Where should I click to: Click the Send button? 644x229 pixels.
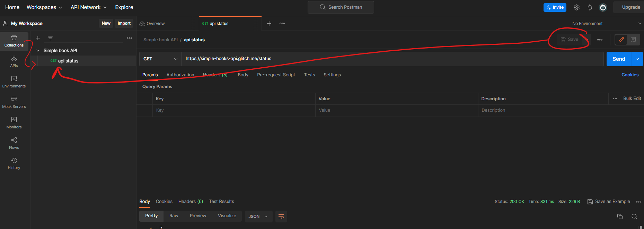619,59
